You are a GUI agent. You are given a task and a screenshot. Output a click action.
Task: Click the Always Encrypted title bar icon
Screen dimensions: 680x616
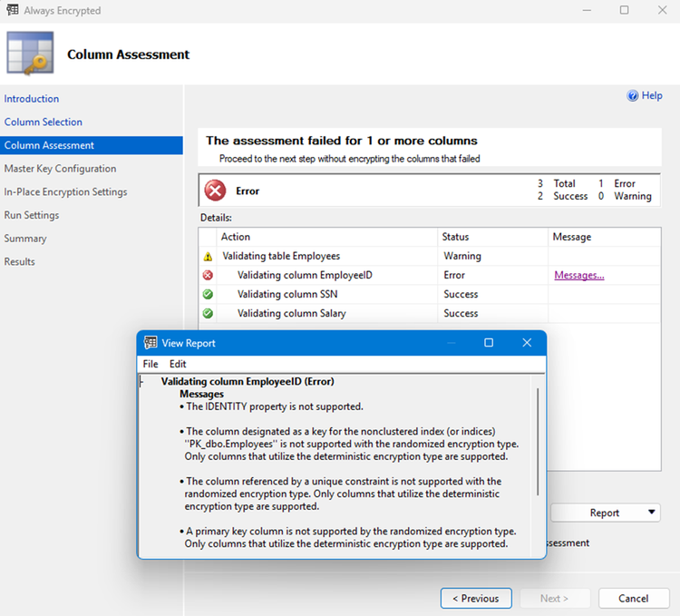pos(13,10)
